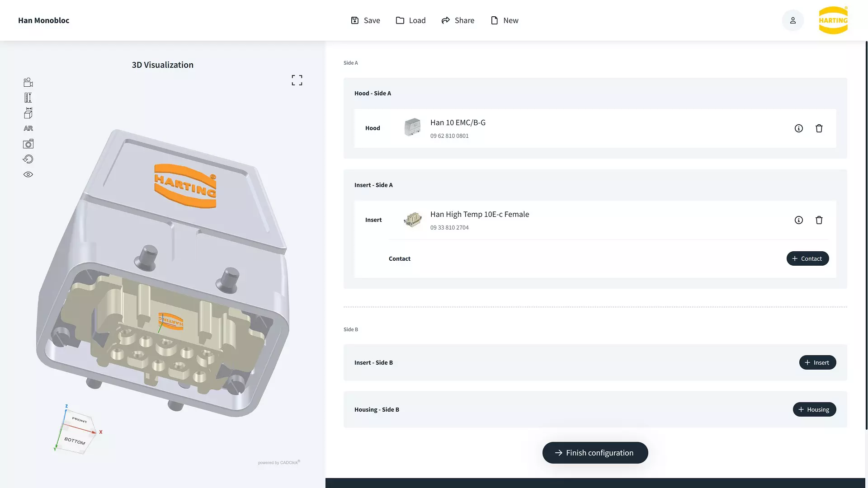The height and width of the screenshot is (488, 868).
Task: Show info for Han High Temp 10E-c insert
Action: click(x=799, y=220)
